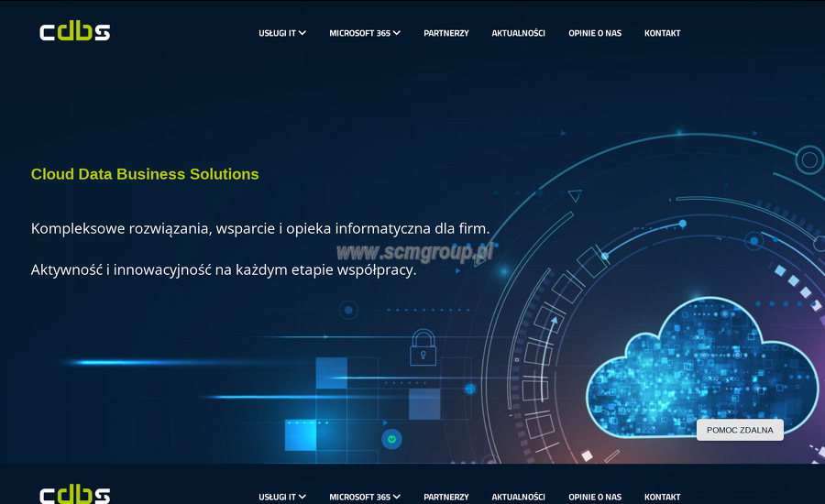Click the POMOC ZDALNA button
This screenshot has width=825, height=504.
(740, 430)
